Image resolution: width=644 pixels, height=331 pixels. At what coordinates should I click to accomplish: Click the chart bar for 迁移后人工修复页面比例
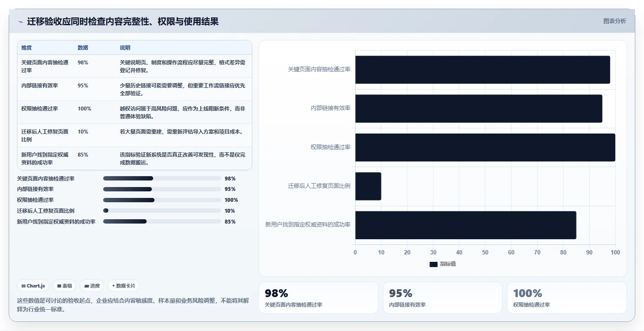tap(368, 186)
